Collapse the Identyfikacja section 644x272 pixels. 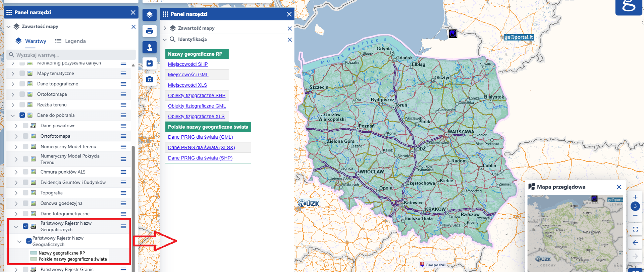click(165, 40)
